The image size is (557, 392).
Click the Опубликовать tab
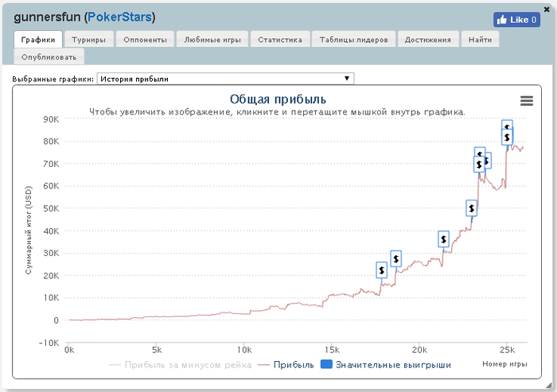pos(49,56)
